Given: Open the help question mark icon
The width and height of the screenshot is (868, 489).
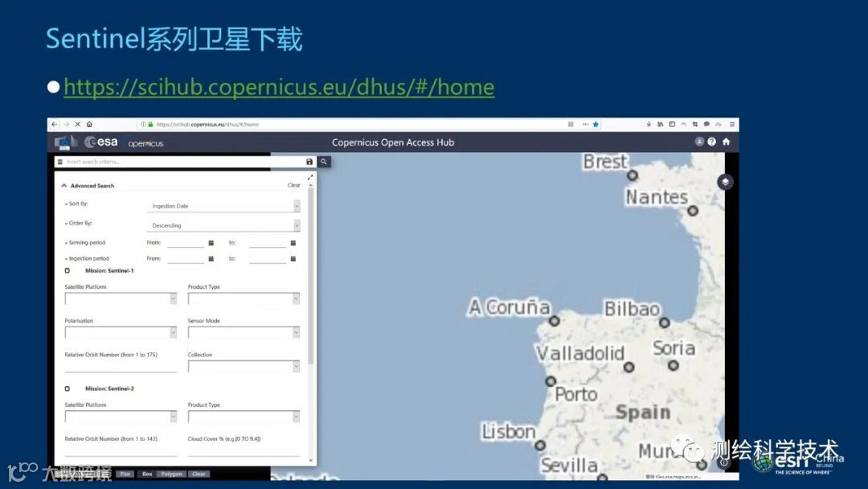Looking at the screenshot, I should [712, 142].
